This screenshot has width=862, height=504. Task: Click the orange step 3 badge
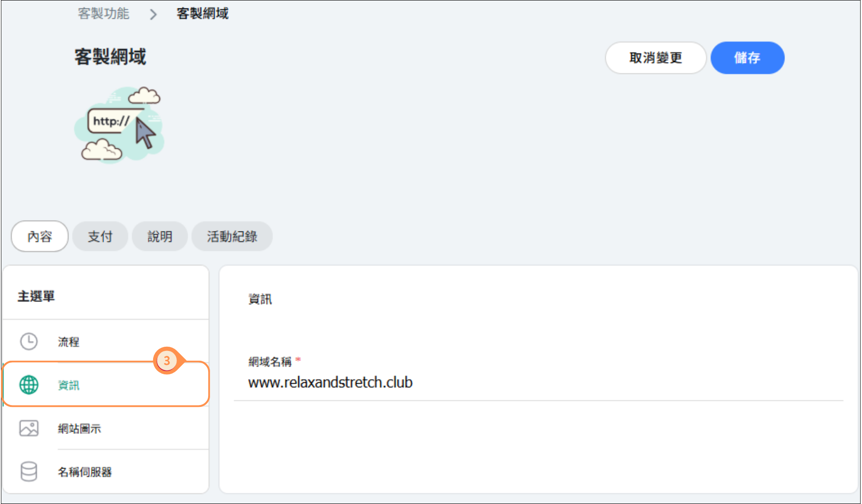[x=167, y=360]
